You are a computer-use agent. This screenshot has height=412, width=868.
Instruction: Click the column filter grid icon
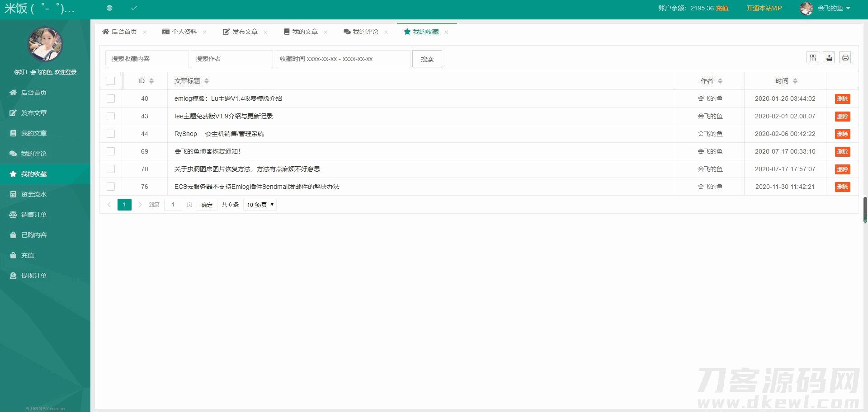[812, 58]
